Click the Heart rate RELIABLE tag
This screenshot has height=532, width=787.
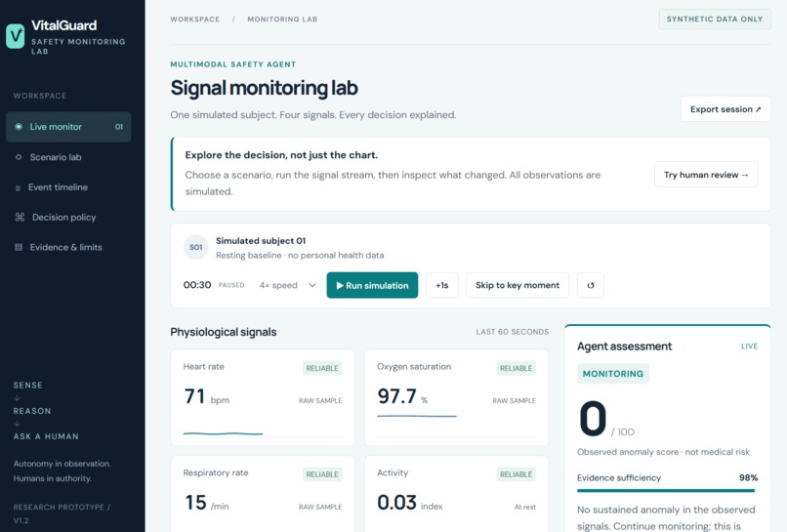pyautogui.click(x=322, y=368)
